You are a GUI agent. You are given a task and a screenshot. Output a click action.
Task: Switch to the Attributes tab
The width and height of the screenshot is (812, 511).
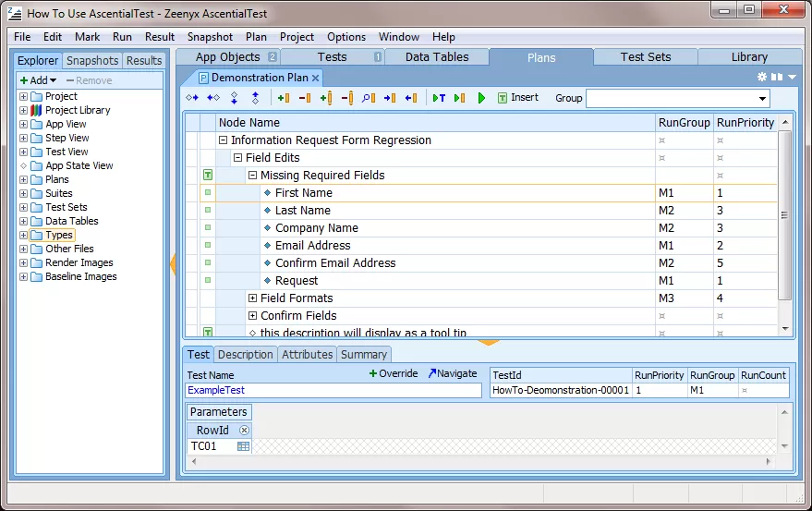click(x=307, y=355)
